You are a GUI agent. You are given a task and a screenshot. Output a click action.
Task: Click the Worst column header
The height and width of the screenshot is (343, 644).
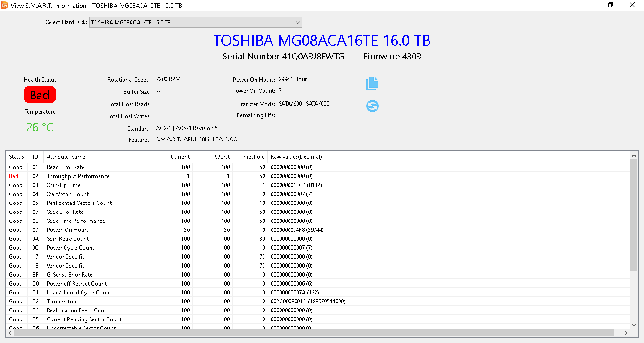[x=211, y=157]
